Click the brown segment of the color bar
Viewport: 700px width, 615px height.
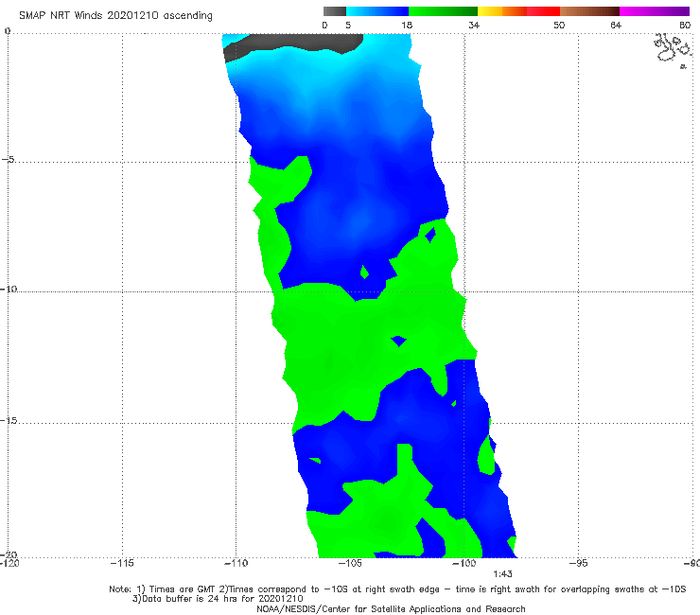coord(589,11)
